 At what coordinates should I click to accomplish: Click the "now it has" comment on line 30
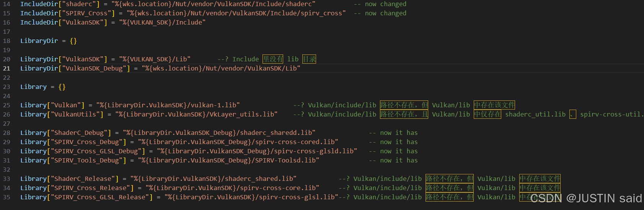(393, 151)
